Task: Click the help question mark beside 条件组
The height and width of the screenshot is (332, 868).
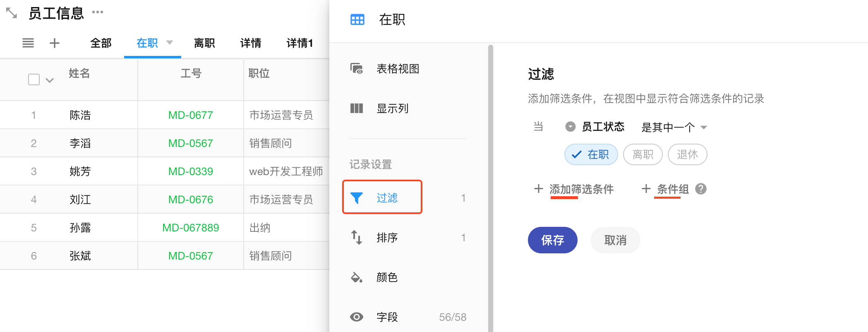Action: pyautogui.click(x=701, y=189)
